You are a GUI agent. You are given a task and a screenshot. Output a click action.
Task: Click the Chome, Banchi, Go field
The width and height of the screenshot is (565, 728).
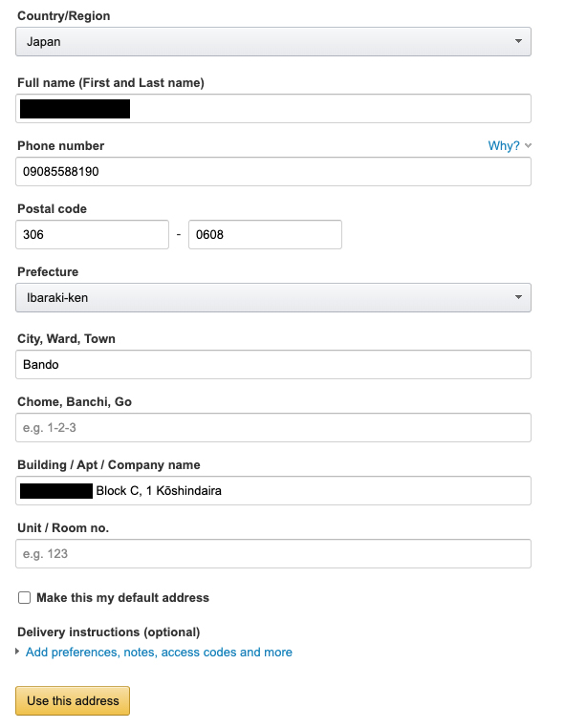(x=273, y=428)
